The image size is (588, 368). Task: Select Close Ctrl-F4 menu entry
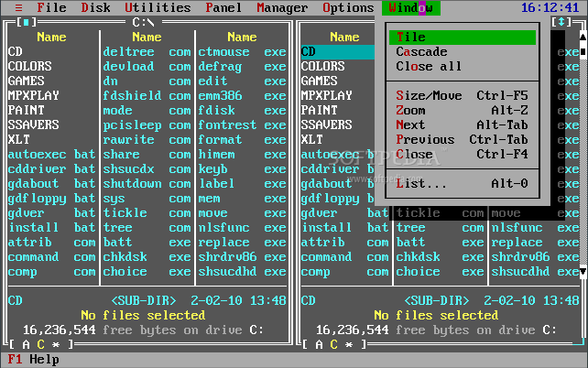463,154
